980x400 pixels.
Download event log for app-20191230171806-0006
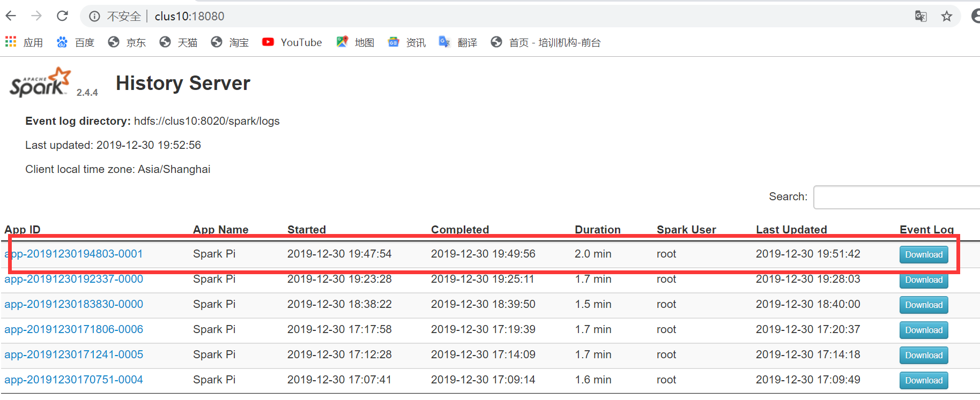(x=924, y=330)
